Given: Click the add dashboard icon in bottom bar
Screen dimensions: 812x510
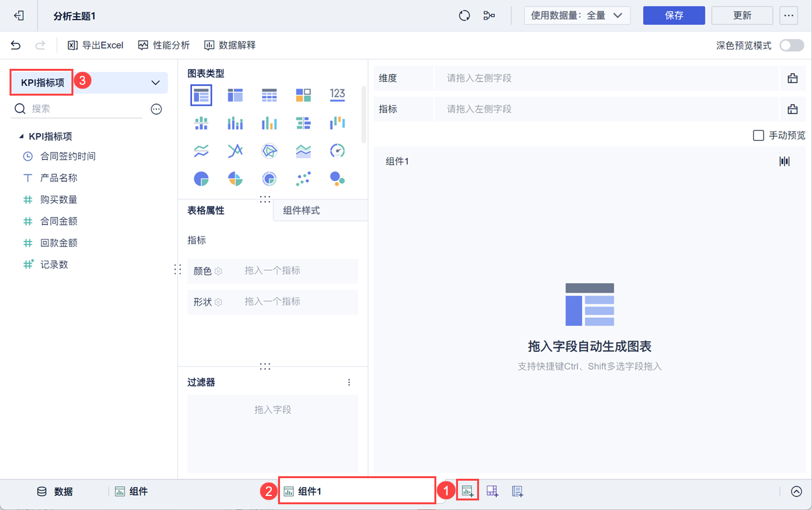Looking at the screenshot, I should (492, 491).
